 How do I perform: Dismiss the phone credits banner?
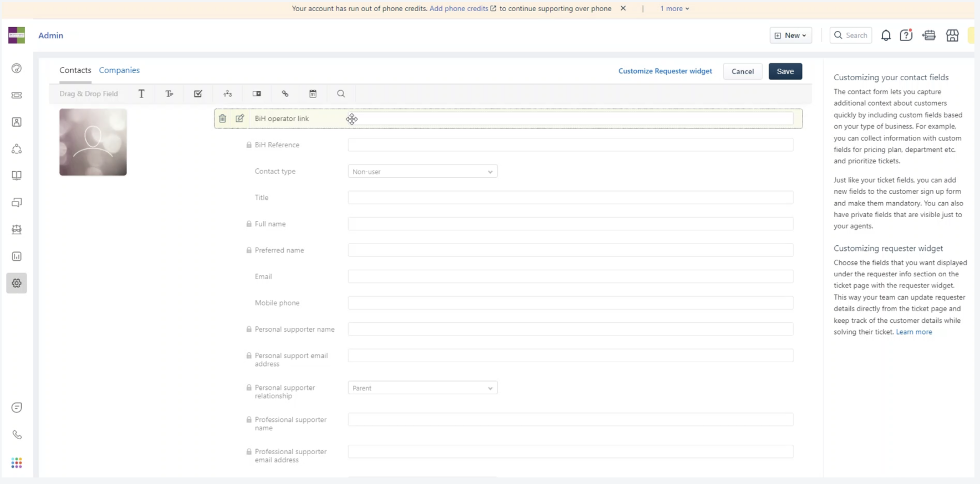[x=623, y=8]
